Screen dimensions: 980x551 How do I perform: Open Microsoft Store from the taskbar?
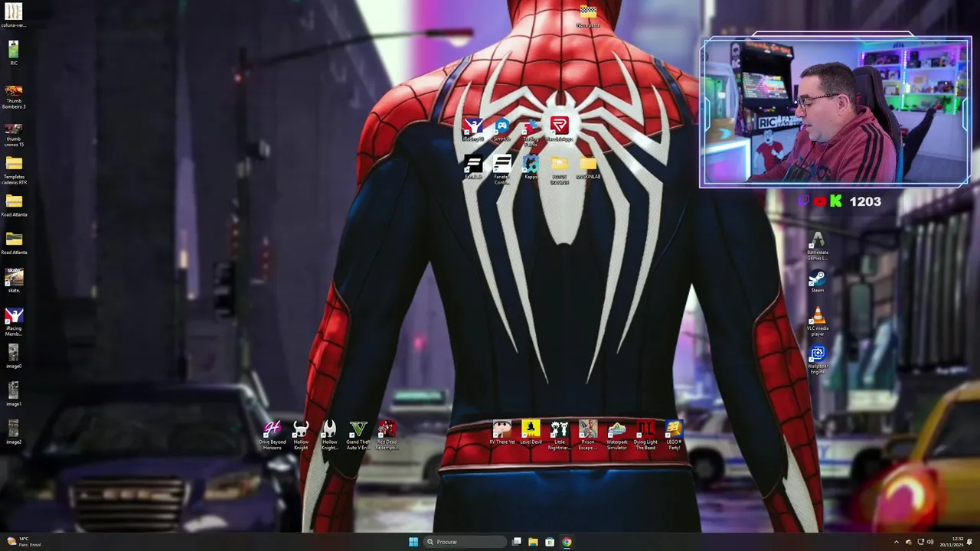pyautogui.click(x=550, y=542)
